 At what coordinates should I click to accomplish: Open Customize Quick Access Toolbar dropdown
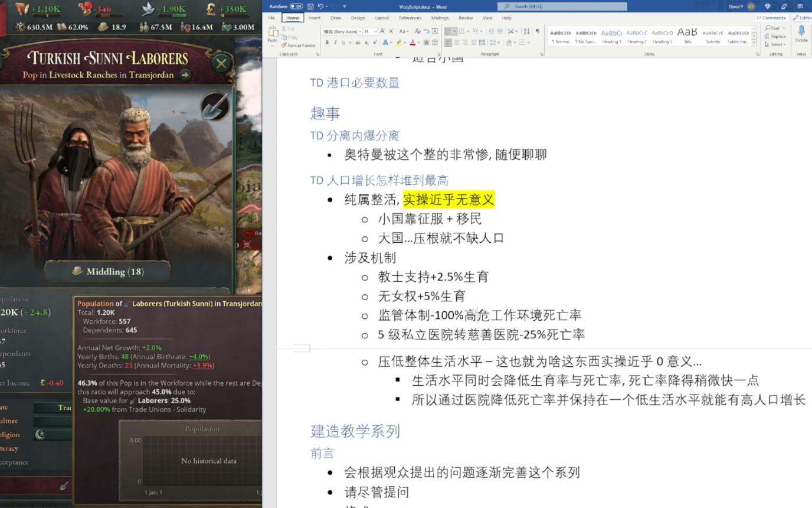[345, 6]
